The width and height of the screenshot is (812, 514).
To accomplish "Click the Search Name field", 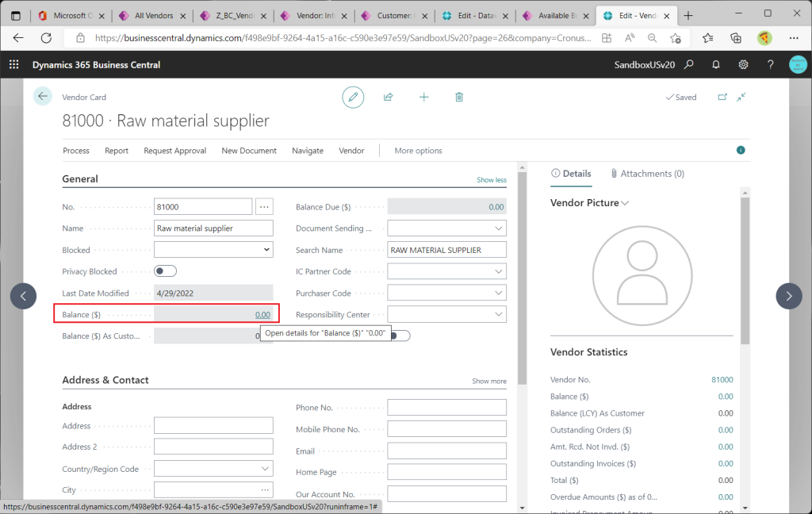I will pos(447,250).
